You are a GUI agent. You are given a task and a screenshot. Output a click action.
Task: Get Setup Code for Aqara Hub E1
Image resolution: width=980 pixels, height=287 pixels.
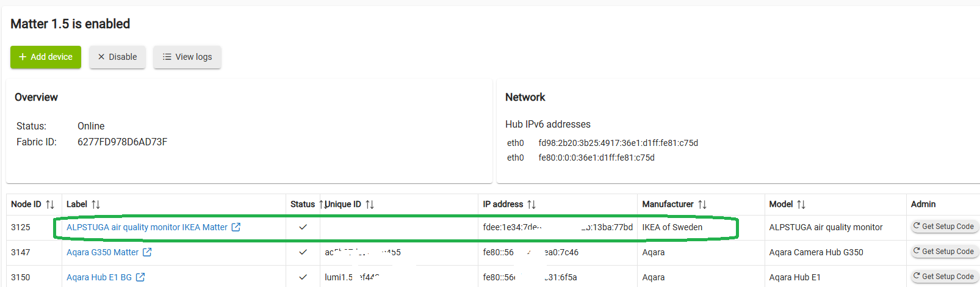[x=944, y=277]
